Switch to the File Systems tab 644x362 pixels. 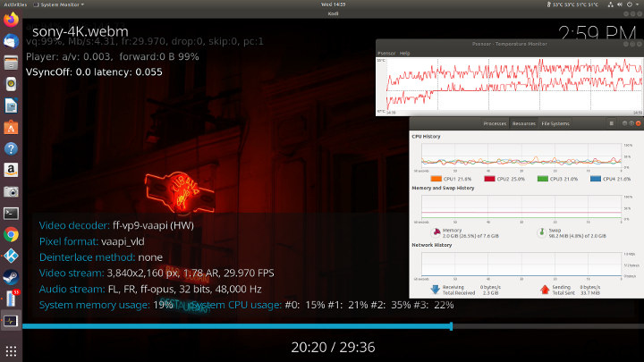[555, 123]
